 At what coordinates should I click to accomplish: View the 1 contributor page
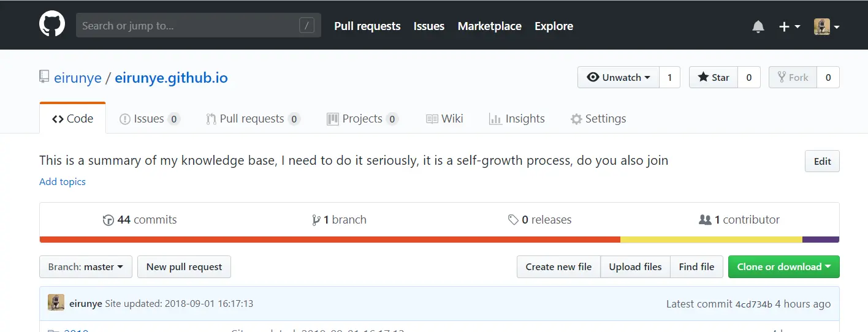739,220
